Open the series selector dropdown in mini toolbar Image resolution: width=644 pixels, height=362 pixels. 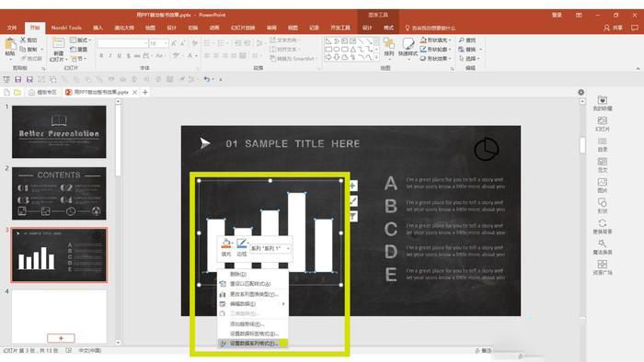(270, 248)
